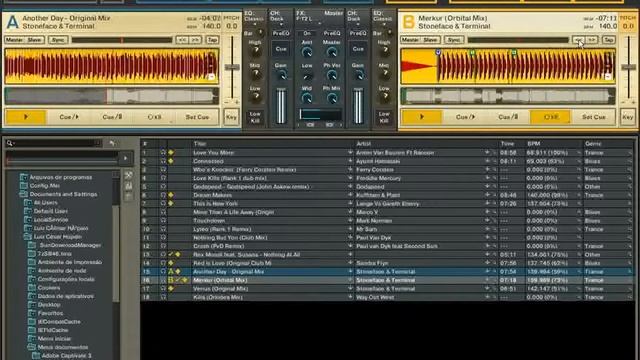640x360 pixels.
Task: Click Cue/Pause on deck B
Action: click(x=508, y=117)
